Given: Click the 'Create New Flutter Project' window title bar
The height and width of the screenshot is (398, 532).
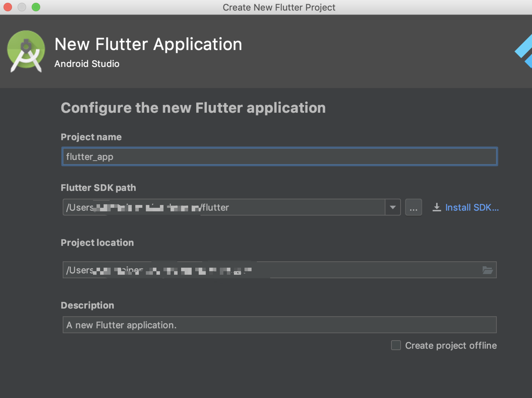Looking at the screenshot, I should pos(279,7).
